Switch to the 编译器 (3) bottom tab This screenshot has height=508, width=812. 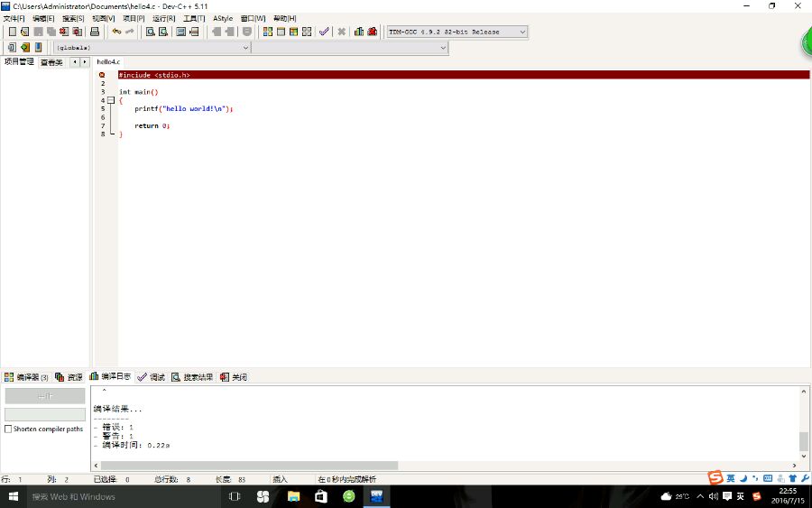pos(27,377)
